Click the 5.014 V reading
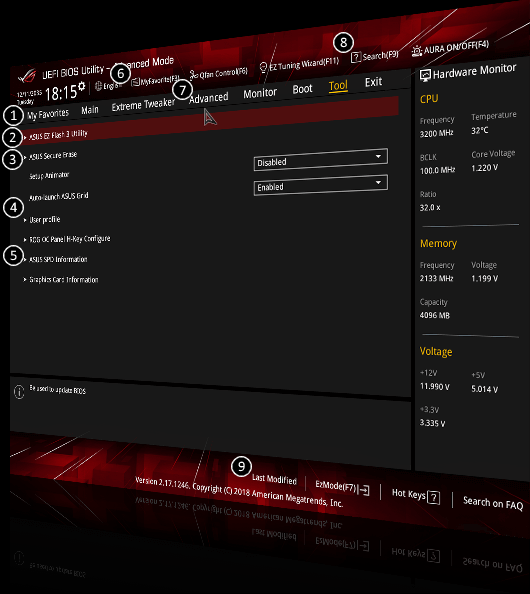The height and width of the screenshot is (594, 530). [x=485, y=389]
